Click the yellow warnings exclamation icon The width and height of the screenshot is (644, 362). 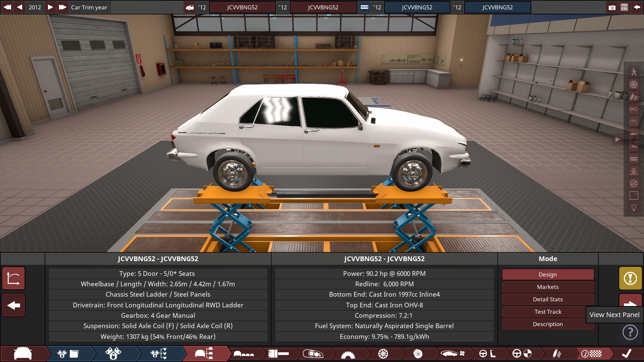(630, 278)
